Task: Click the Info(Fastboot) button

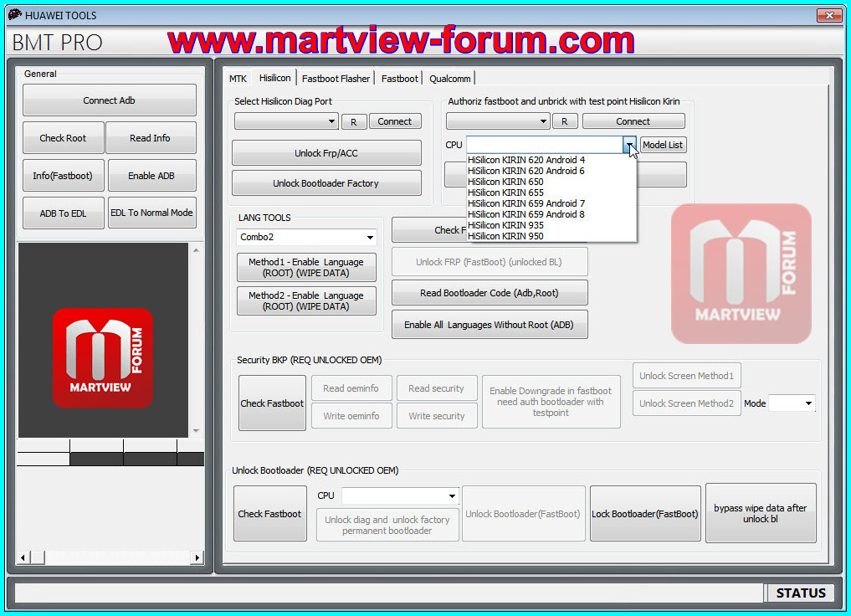Action: pyautogui.click(x=63, y=175)
